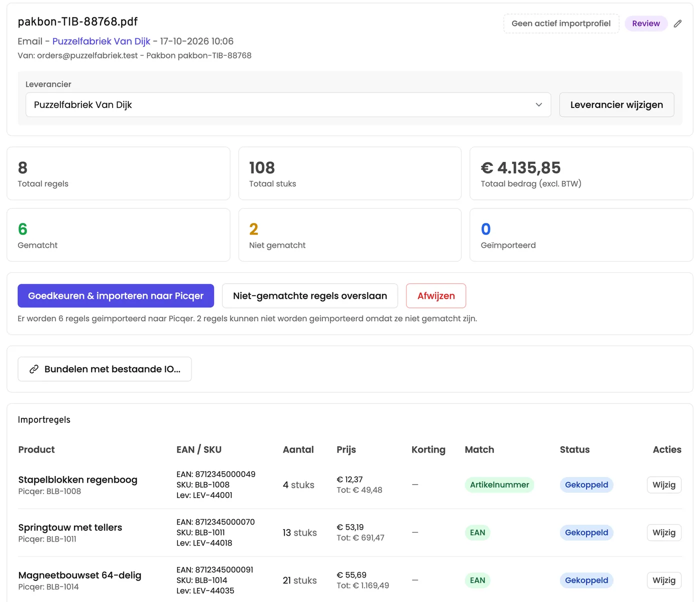Image resolution: width=700 pixels, height=602 pixels.
Task: Click the Match column header
Action: [x=479, y=450]
